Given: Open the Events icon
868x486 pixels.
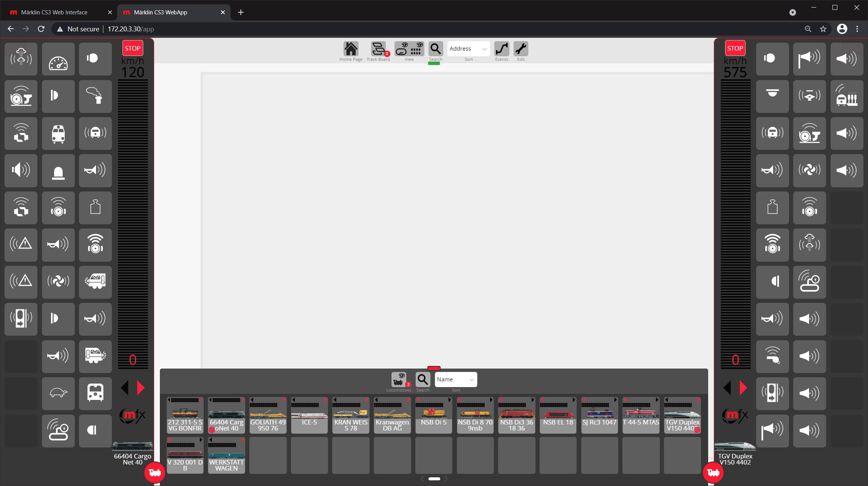Looking at the screenshot, I should [501, 49].
